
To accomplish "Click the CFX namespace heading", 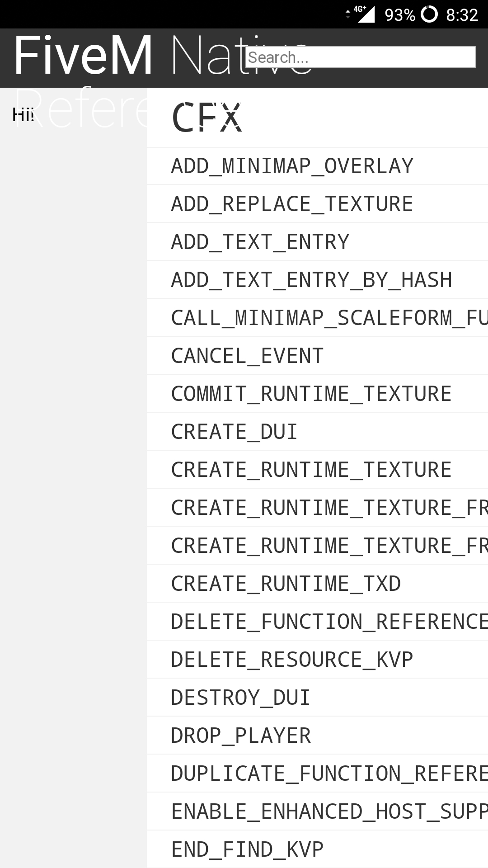I will click(207, 118).
